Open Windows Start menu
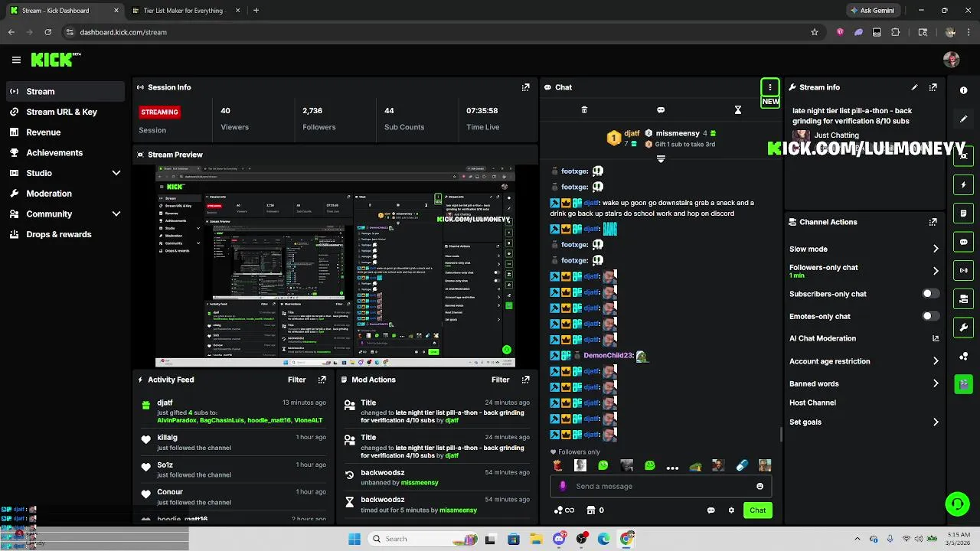The width and height of the screenshot is (980, 551). pyautogui.click(x=354, y=539)
